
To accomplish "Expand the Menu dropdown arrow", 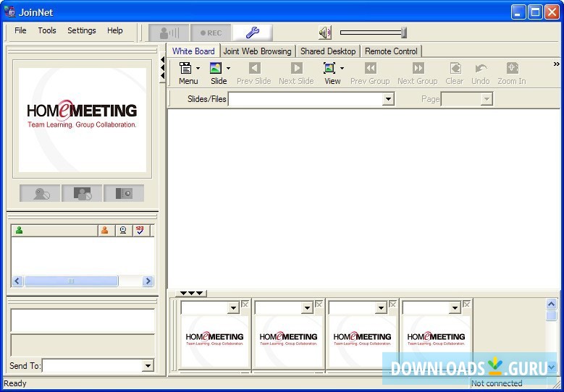I will coord(198,68).
